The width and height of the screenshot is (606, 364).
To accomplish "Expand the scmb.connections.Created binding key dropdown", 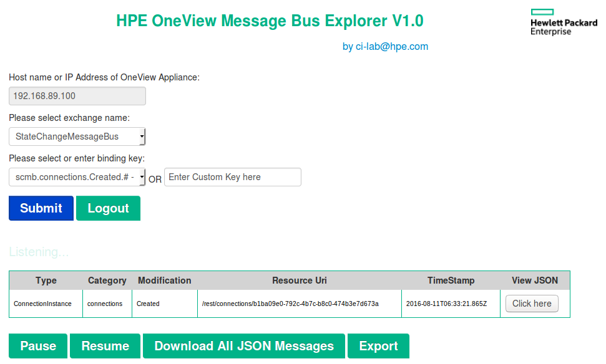I will coord(77,177).
